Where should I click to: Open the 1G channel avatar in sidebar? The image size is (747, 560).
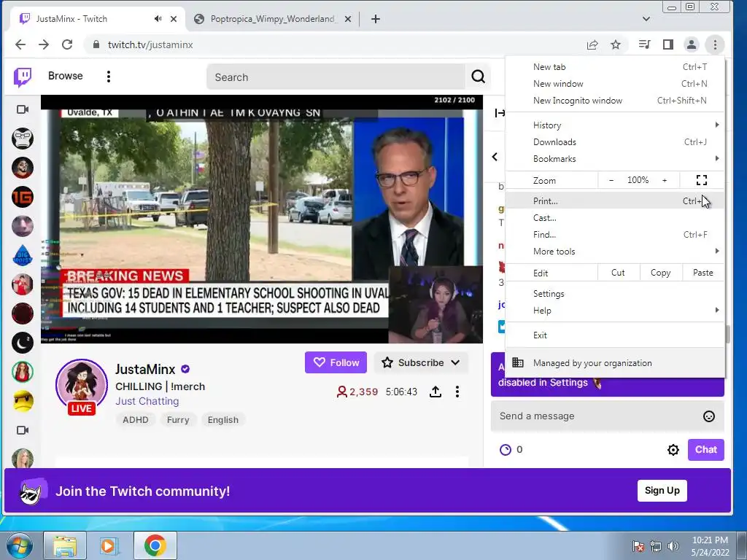click(23, 197)
